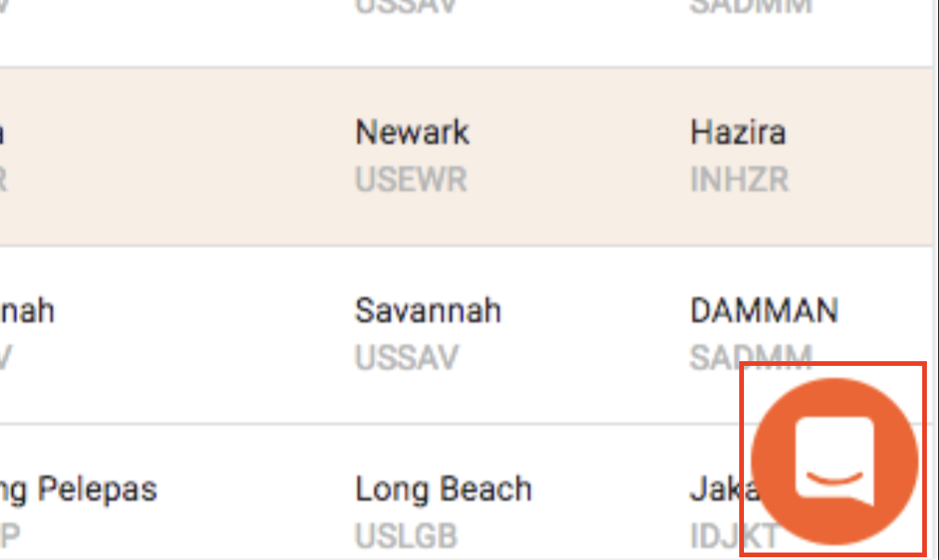Select the highlighted beige Newark to Hazira row
939x560 pixels.
click(467, 156)
